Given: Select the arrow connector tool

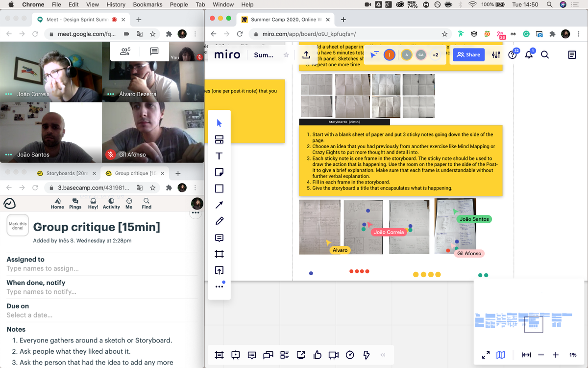Looking at the screenshot, I should click(x=219, y=205).
